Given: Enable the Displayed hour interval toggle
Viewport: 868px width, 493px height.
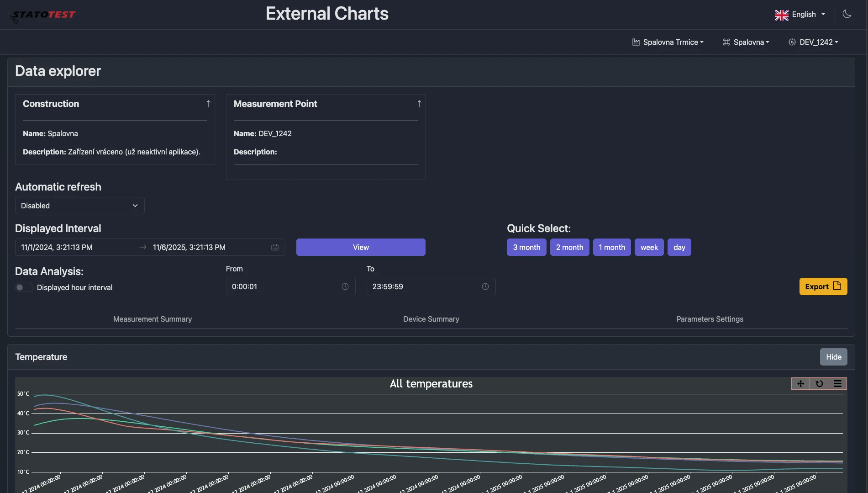Looking at the screenshot, I should (24, 287).
